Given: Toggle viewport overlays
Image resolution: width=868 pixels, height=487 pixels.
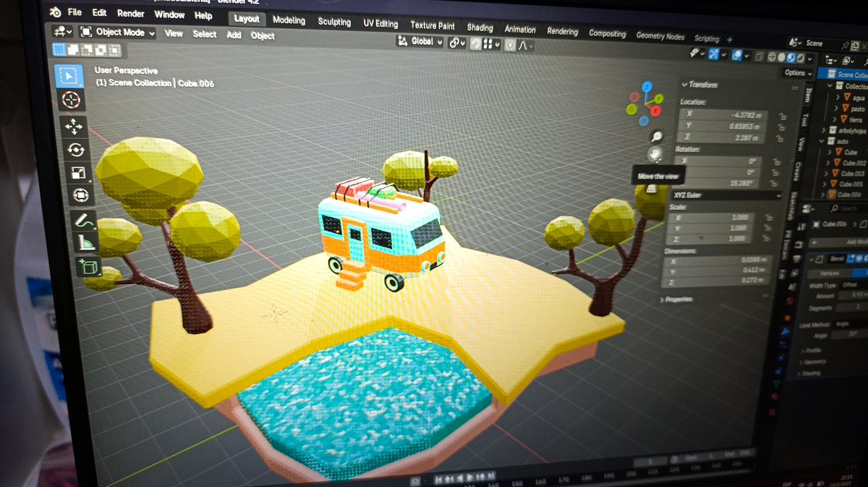Looking at the screenshot, I should click(x=737, y=55).
